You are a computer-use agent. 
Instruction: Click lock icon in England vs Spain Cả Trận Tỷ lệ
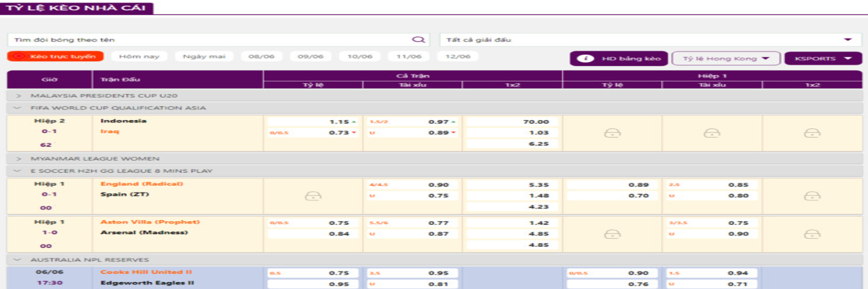[313, 196]
